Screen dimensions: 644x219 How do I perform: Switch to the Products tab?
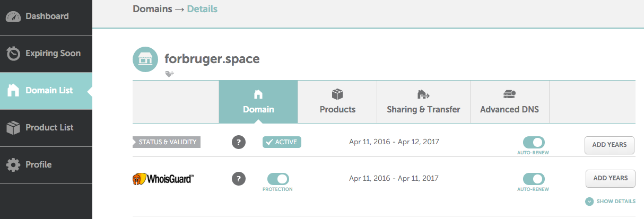337,102
